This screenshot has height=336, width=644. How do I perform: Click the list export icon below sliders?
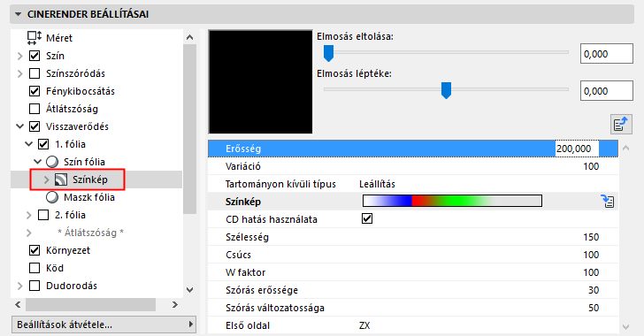coord(621,124)
